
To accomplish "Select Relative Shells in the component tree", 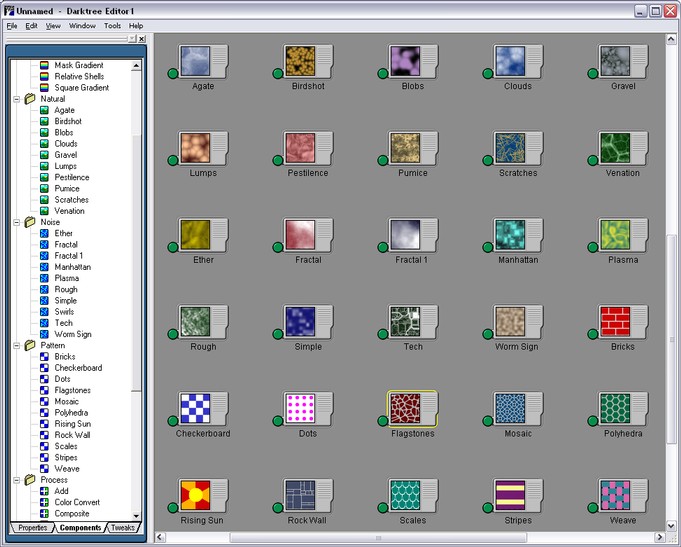I will coord(79,76).
